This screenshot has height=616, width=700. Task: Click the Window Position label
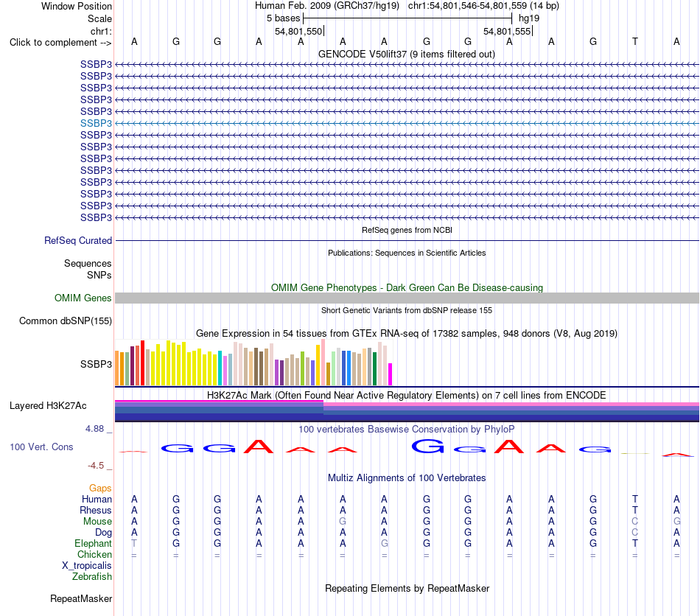77,6
